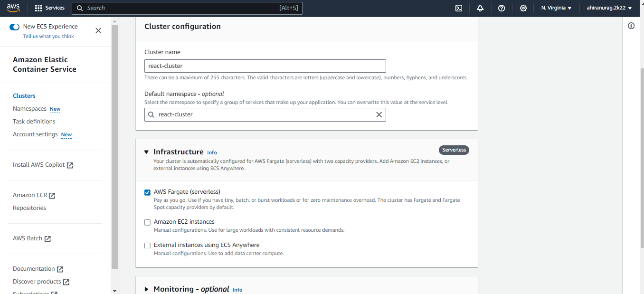
Task: Toggle the New ECS Experience switch
Action: point(15,27)
